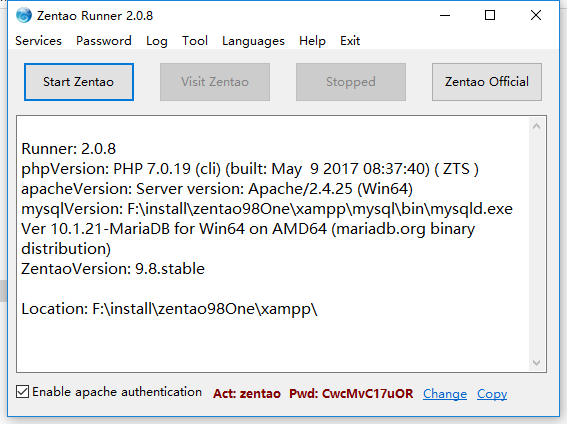Expand the Tool menu
This screenshot has width=567, height=424.
point(195,41)
